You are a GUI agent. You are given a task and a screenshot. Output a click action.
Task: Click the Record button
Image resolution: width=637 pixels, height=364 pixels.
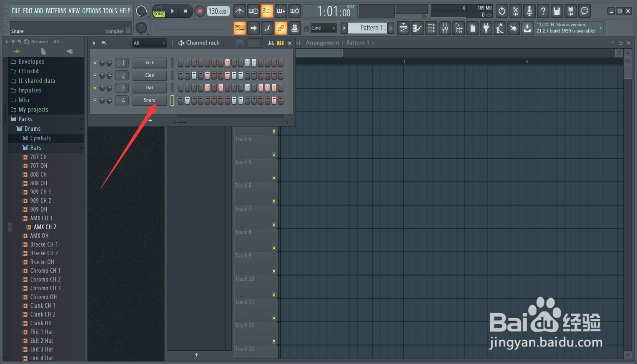pos(200,11)
